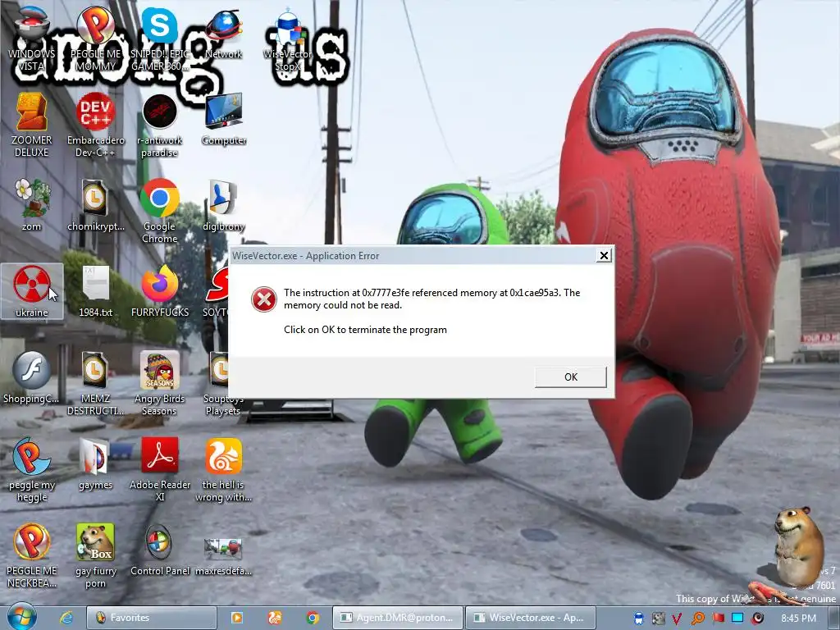Viewport: 840px width, 630px height.
Task: Select the Adobe Reader XI icon
Action: 160,469
